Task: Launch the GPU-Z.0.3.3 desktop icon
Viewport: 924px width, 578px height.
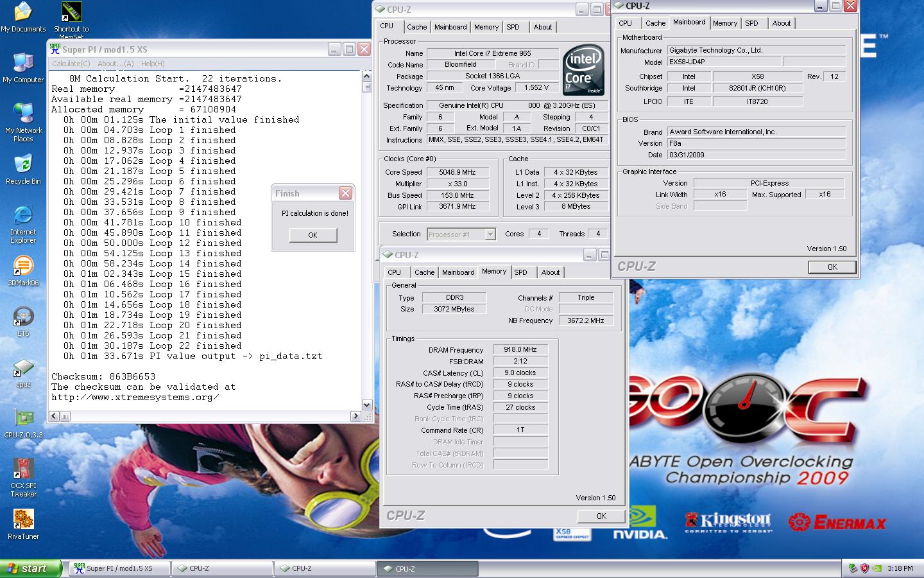Action: pyautogui.click(x=23, y=424)
